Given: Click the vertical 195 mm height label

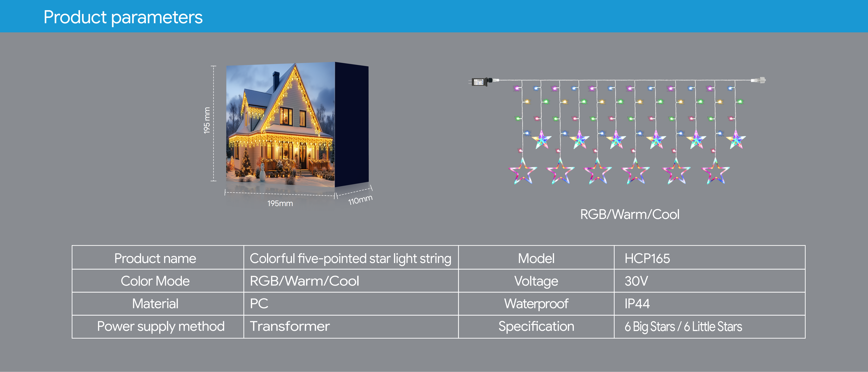Looking at the screenshot, I should (206, 120).
